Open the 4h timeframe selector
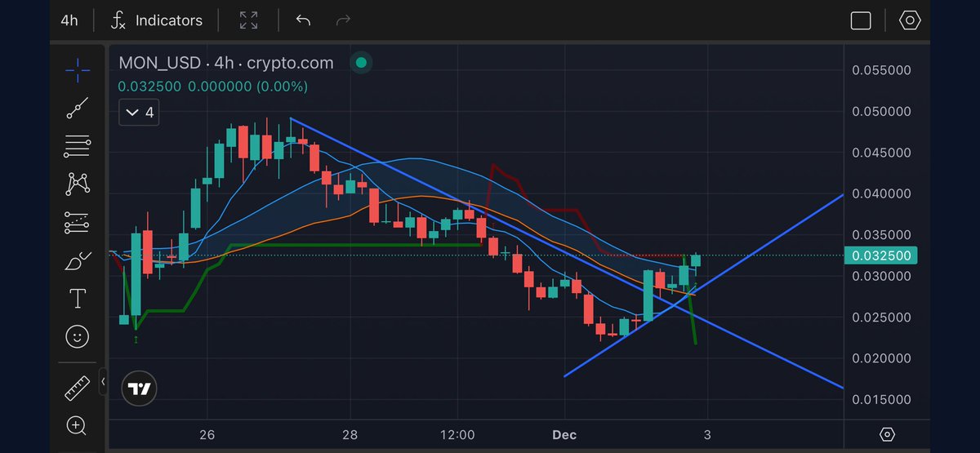This screenshot has width=980, height=453. tap(69, 20)
